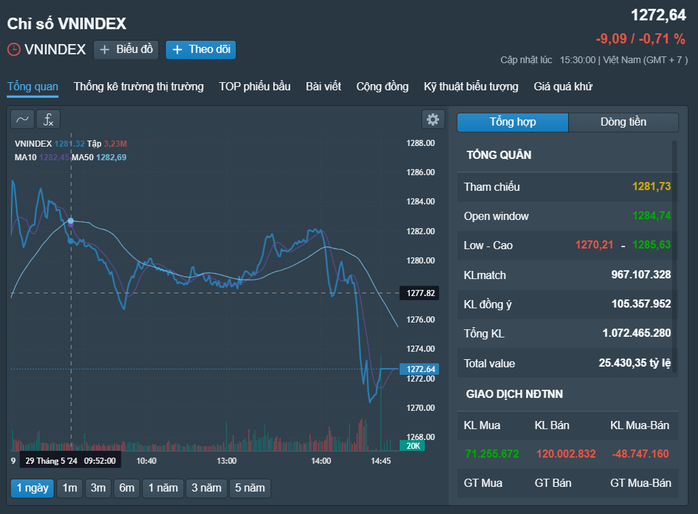
Task: Click the MA50 legend value 1282,69
Action: (111, 158)
